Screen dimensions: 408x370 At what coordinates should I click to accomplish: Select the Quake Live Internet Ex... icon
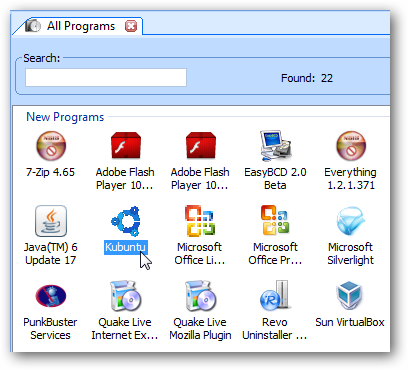click(126, 296)
